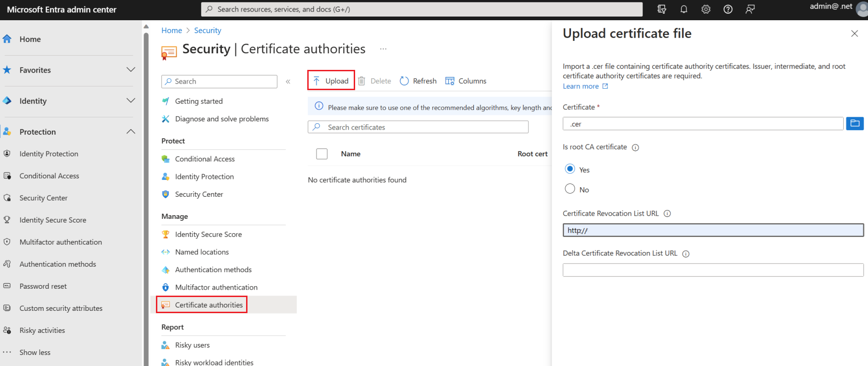Open Conditional Access in left navigation

point(49,176)
